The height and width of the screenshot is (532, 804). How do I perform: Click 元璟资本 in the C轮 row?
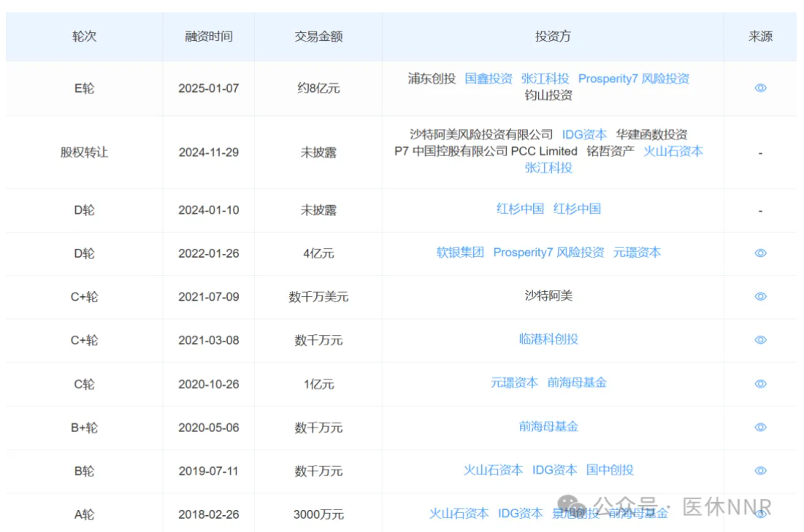click(514, 382)
